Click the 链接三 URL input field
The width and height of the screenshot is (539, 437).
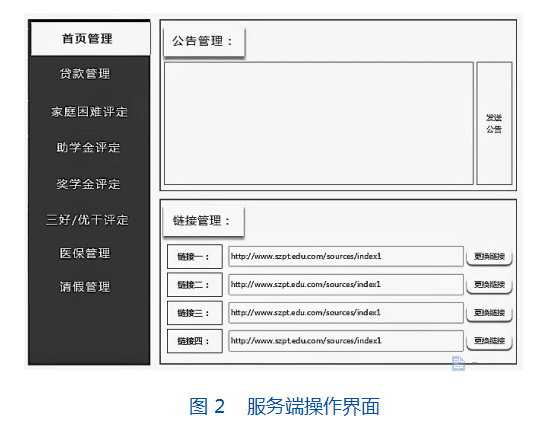point(346,313)
